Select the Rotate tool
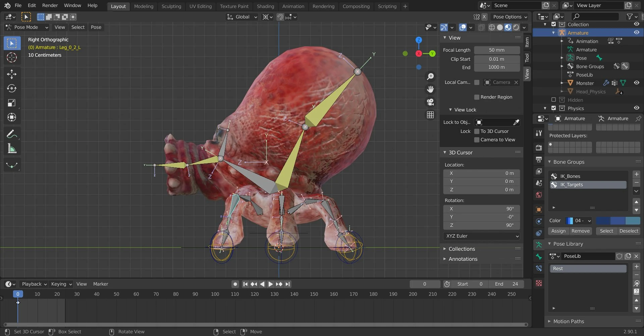 point(12,89)
